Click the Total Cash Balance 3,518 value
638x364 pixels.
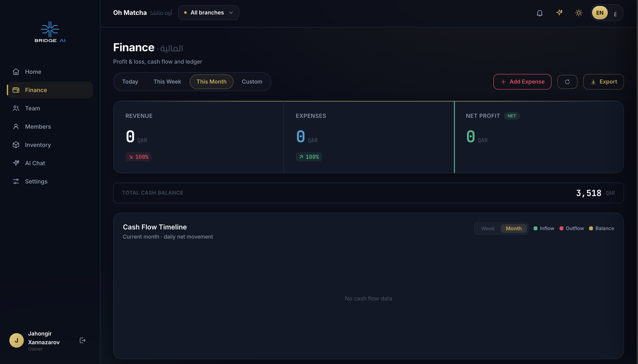(589, 193)
